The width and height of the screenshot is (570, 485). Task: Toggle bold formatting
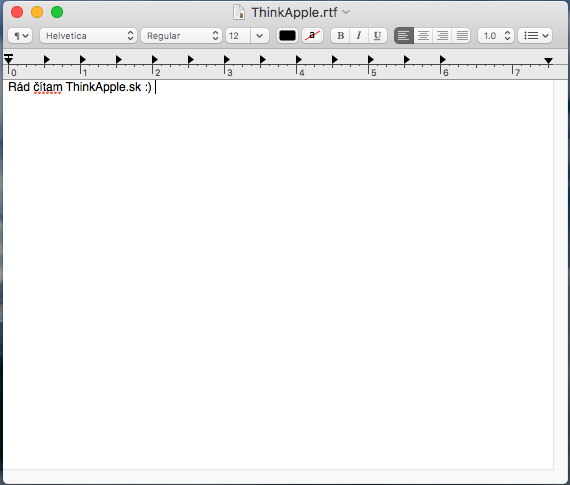click(341, 36)
